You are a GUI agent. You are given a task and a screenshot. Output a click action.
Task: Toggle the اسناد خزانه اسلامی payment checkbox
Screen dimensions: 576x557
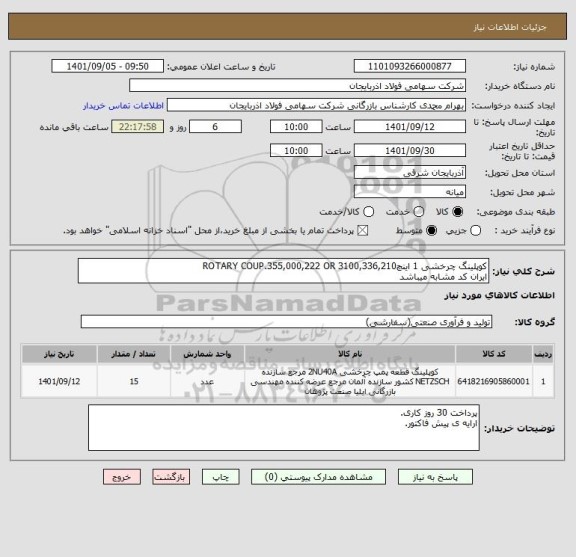pos(363,231)
